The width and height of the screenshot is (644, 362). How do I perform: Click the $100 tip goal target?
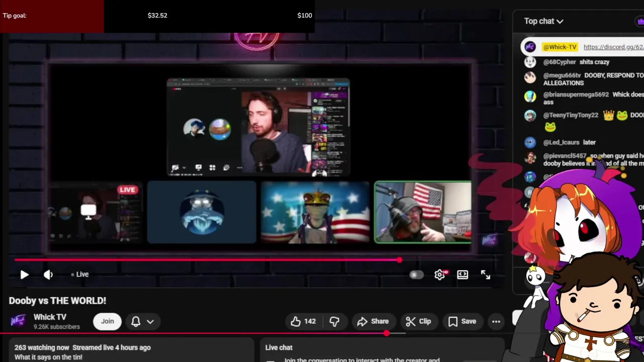pyautogui.click(x=304, y=16)
